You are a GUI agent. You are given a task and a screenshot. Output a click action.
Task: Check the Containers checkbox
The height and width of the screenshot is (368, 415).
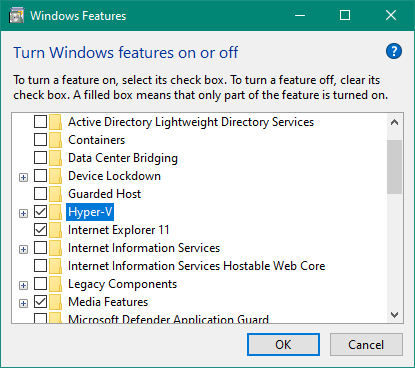[41, 140]
